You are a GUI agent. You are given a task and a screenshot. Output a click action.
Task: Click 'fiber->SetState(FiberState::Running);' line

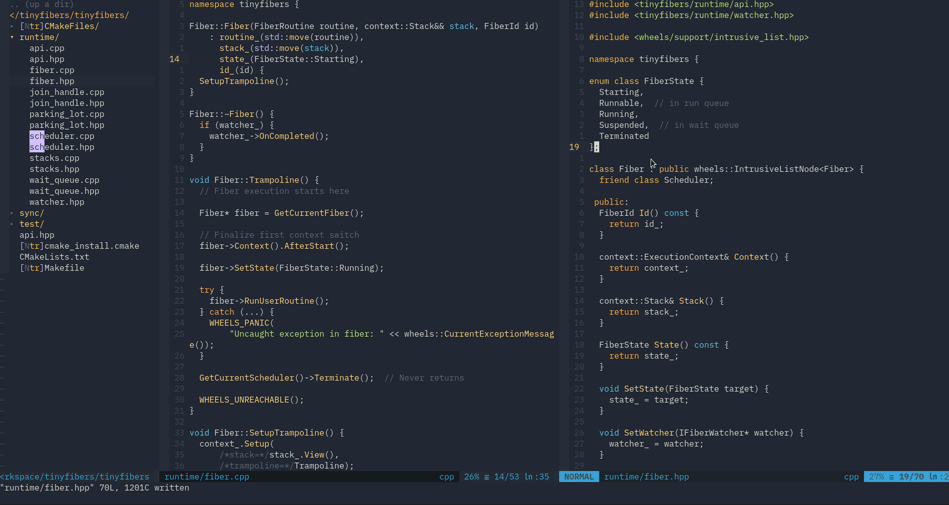pyautogui.click(x=292, y=268)
